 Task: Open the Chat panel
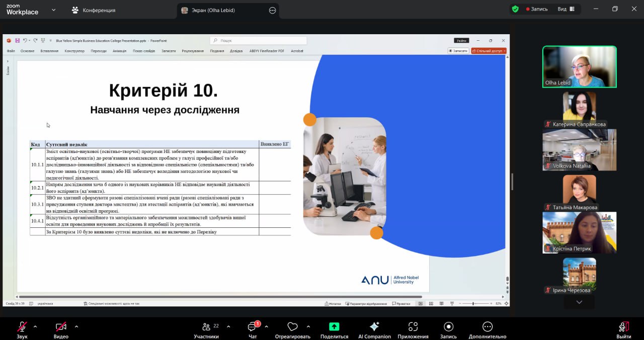(253, 327)
